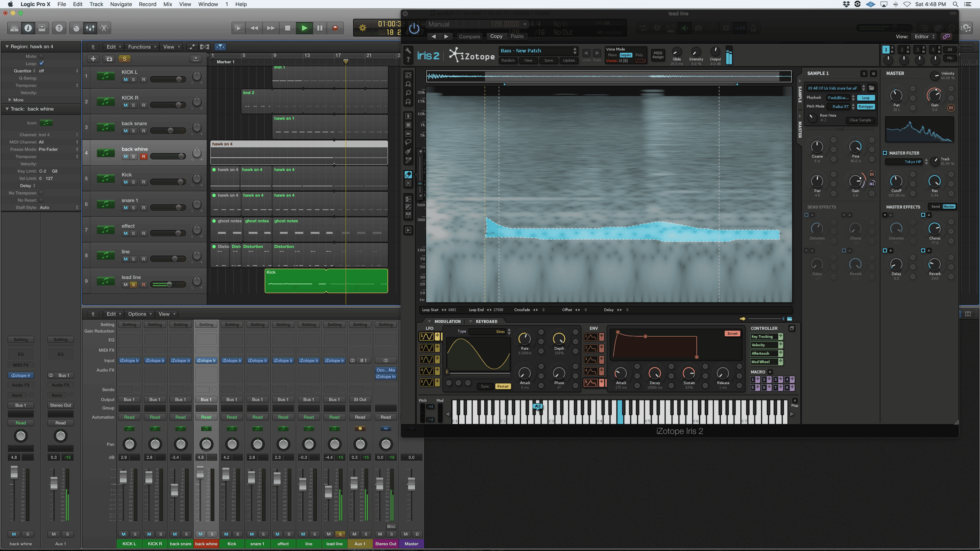
Task: Toggle the Smart Controls dial icon
Action: [76, 28]
